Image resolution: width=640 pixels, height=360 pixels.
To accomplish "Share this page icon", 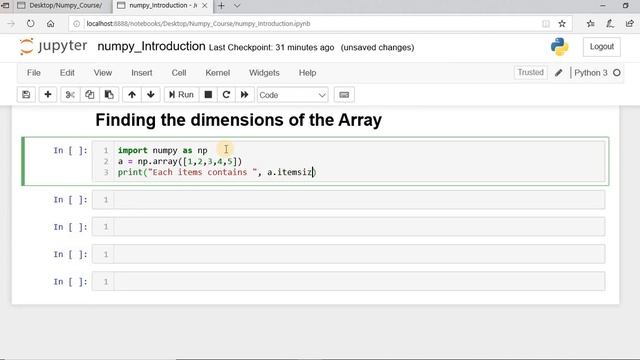I will tap(630, 24).
